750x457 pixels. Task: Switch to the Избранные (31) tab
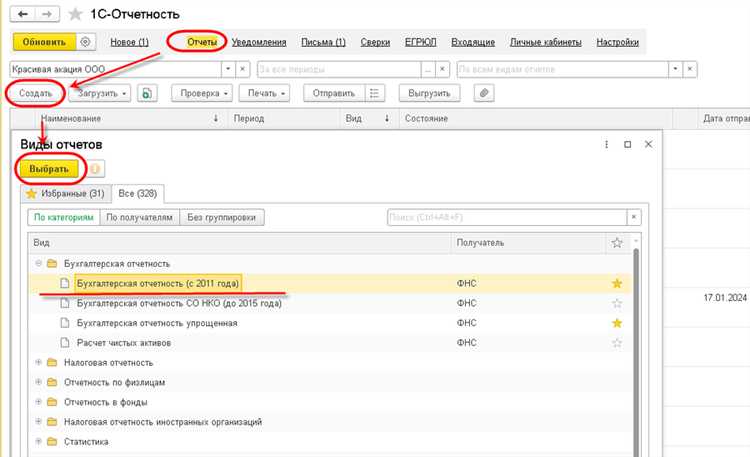click(65, 194)
